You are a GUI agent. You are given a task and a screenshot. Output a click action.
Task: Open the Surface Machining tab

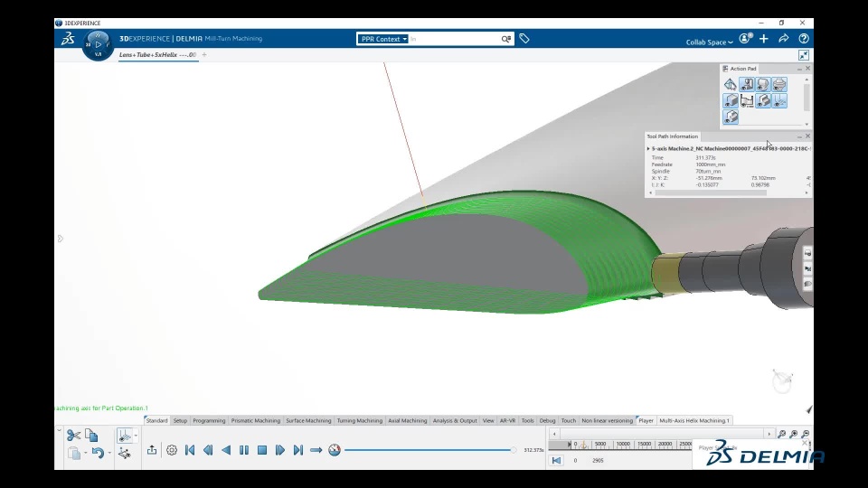pyautogui.click(x=308, y=420)
